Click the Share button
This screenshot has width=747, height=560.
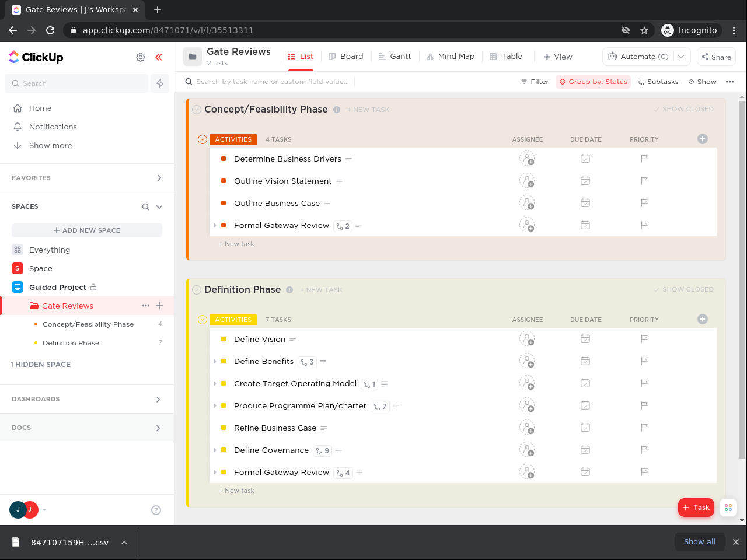pyautogui.click(x=716, y=57)
